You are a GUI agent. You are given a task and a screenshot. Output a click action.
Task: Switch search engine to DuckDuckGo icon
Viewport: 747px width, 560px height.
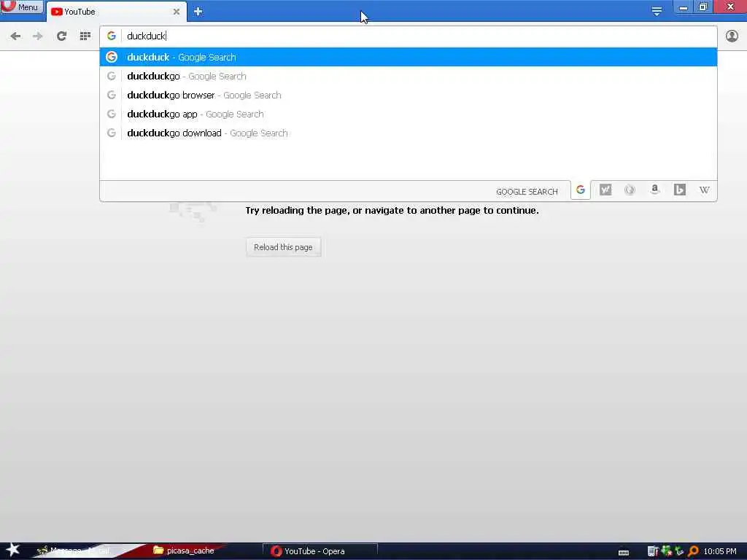coord(630,190)
